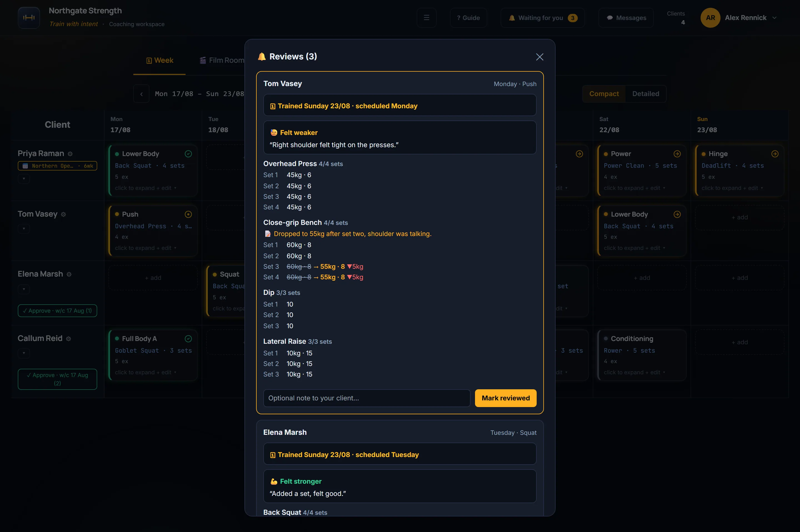Viewport: 800px width, 532px height.
Task: Open settings gear next to Callum Reid
Action: (x=68, y=338)
